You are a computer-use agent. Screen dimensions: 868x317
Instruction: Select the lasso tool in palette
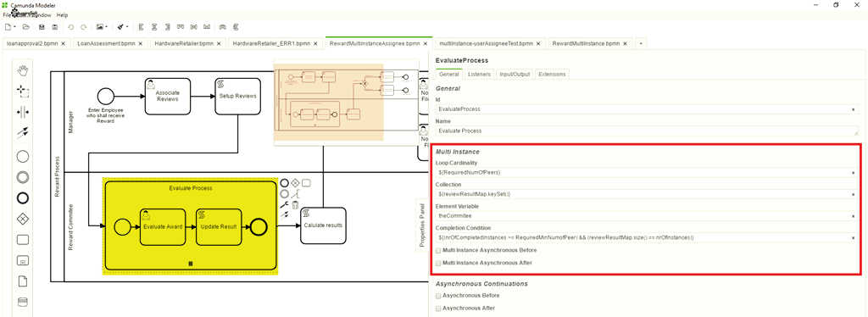pos(23,91)
